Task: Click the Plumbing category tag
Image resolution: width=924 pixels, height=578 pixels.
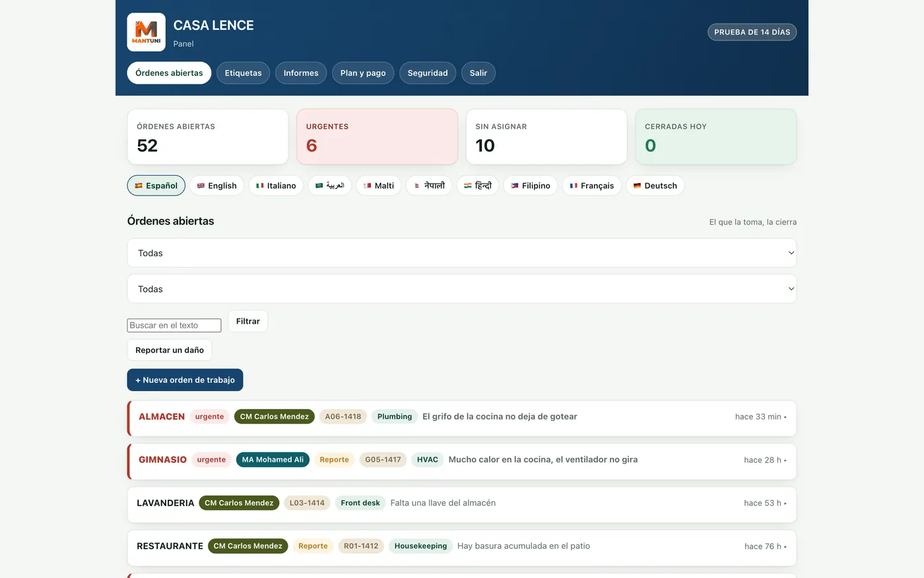Action: (x=395, y=417)
